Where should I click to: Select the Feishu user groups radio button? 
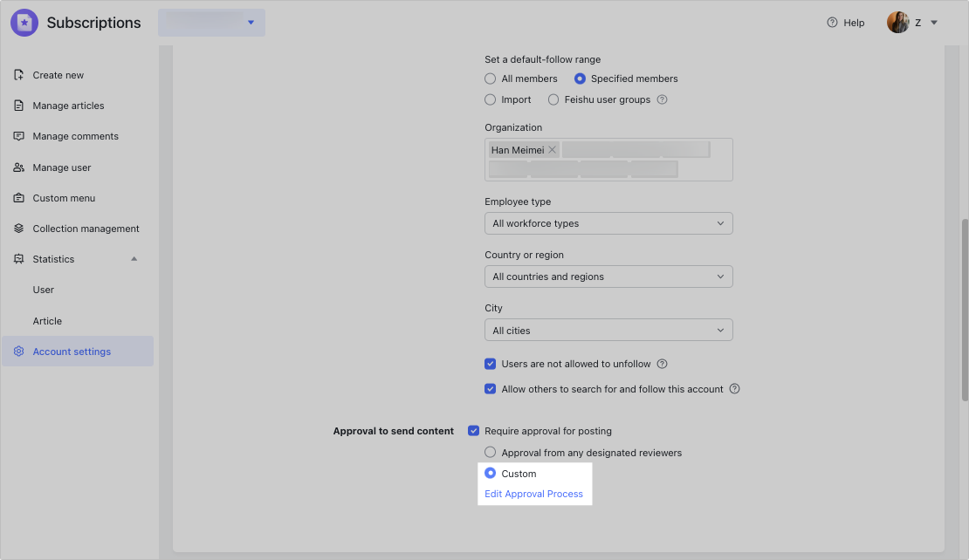point(553,99)
